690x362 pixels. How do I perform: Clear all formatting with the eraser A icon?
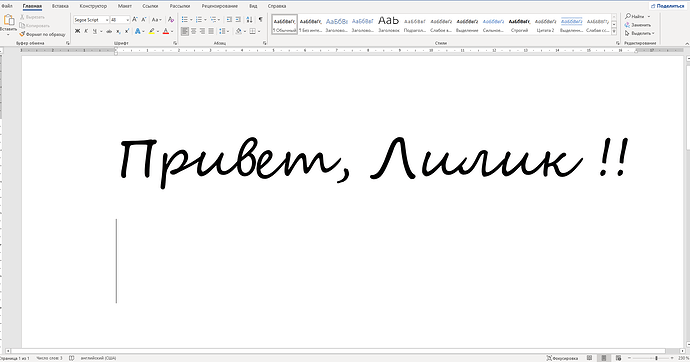point(171,20)
